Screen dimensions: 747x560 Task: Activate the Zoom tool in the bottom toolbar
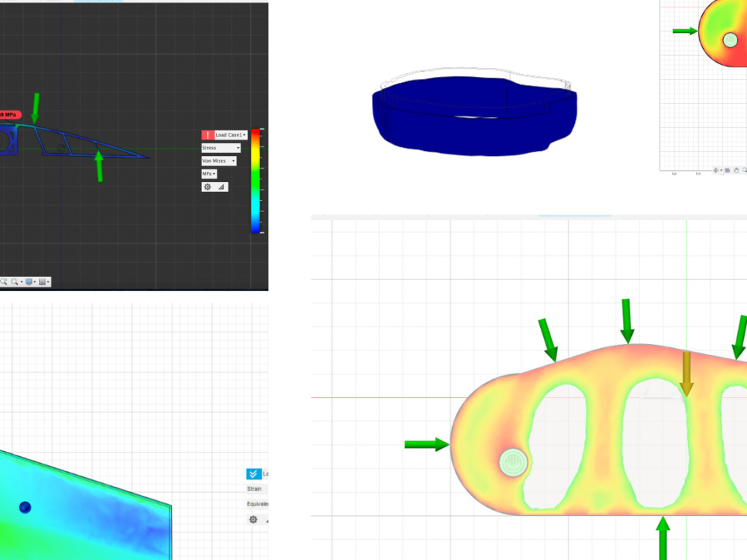[x=14, y=281]
